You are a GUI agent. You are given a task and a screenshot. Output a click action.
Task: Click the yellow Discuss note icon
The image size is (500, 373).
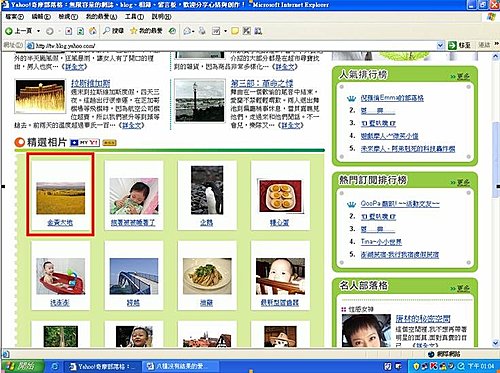click(235, 31)
